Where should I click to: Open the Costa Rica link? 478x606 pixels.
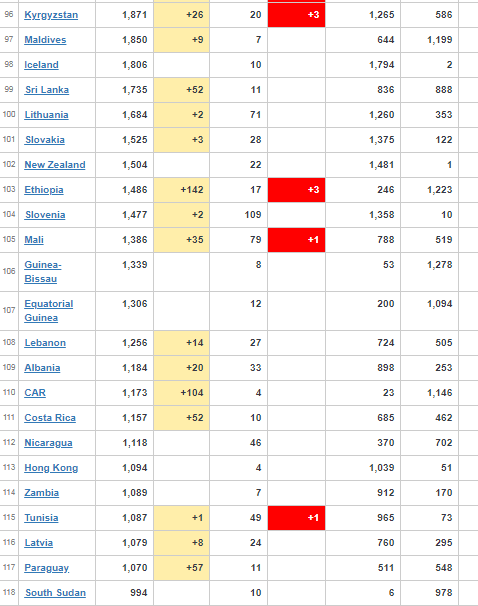click(50, 418)
